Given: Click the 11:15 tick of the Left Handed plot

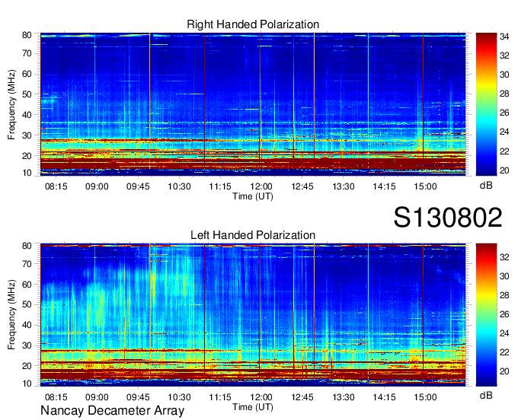Looking at the screenshot, I should [x=220, y=397].
